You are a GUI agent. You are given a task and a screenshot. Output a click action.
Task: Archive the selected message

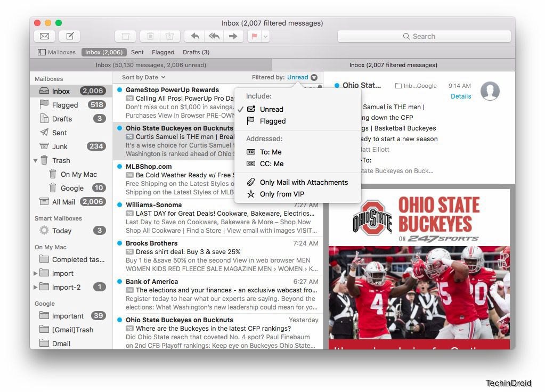click(126, 36)
